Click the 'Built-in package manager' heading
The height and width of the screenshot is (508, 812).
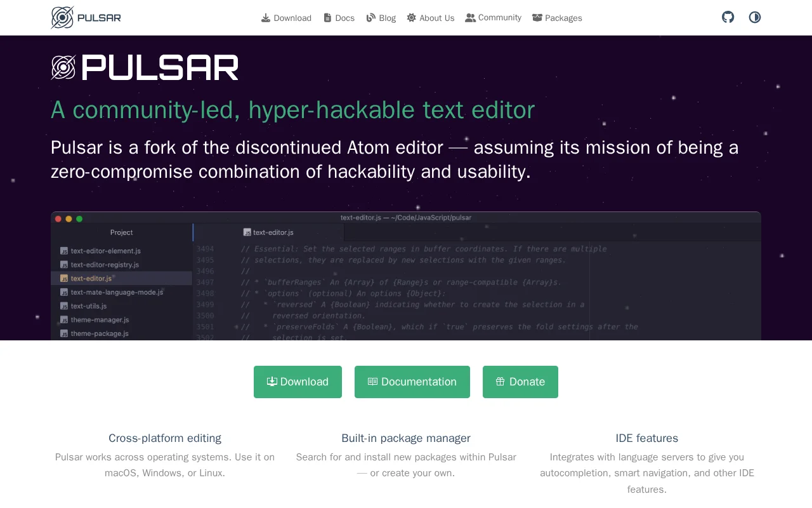(406, 438)
